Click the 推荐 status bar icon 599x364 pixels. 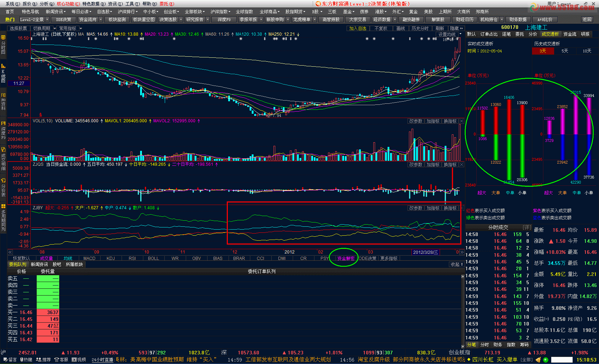44,360
